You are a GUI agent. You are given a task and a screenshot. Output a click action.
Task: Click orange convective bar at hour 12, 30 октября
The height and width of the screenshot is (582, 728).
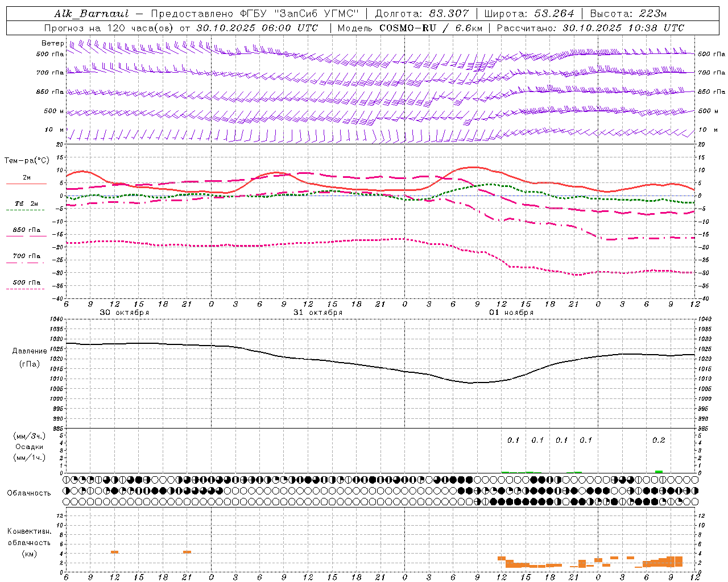point(114,552)
